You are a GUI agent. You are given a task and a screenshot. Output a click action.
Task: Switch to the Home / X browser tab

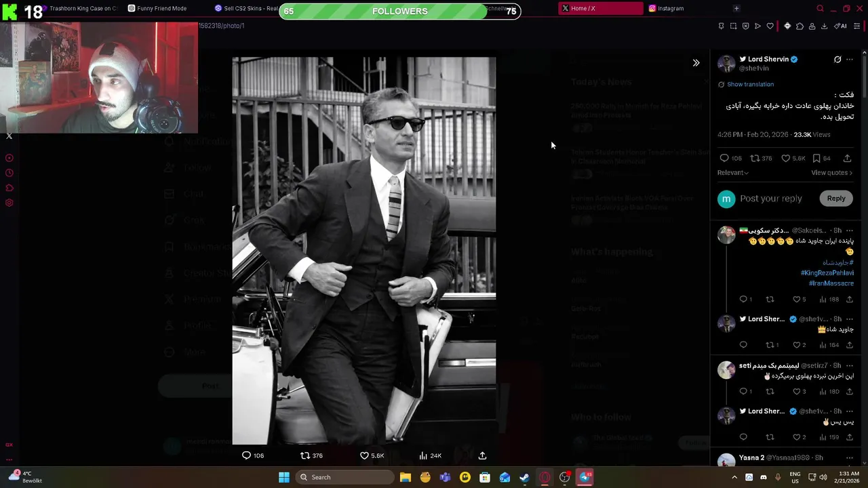(600, 8)
